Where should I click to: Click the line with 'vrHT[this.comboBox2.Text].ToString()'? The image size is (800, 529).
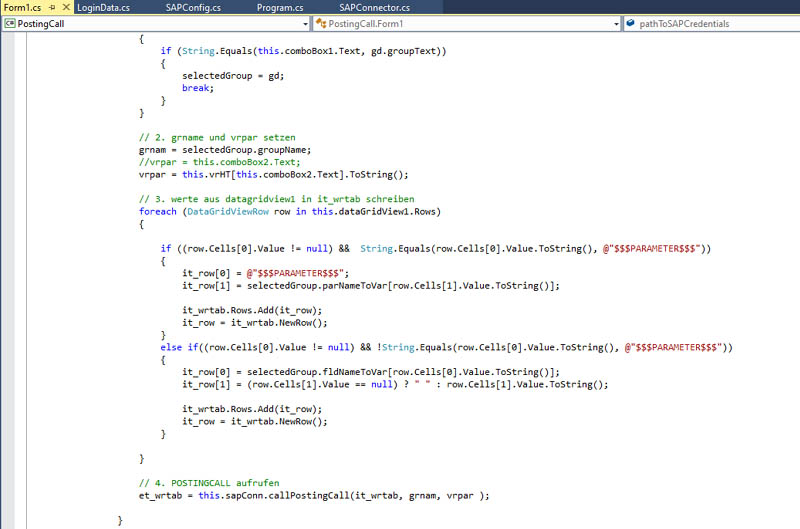click(273, 174)
